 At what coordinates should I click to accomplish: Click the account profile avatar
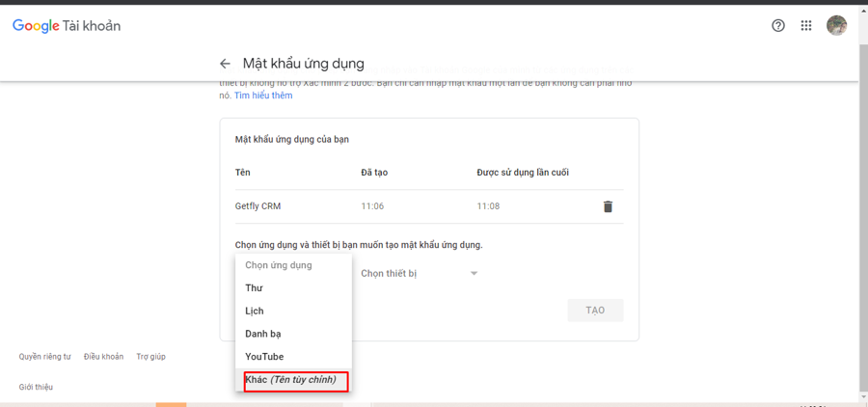coord(836,26)
